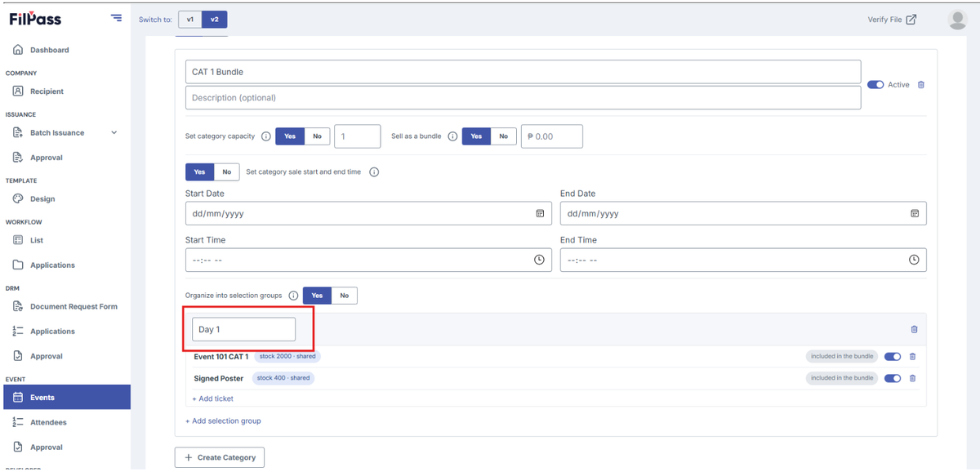
Task: Select Yes for category sale start and end time
Action: tap(199, 172)
